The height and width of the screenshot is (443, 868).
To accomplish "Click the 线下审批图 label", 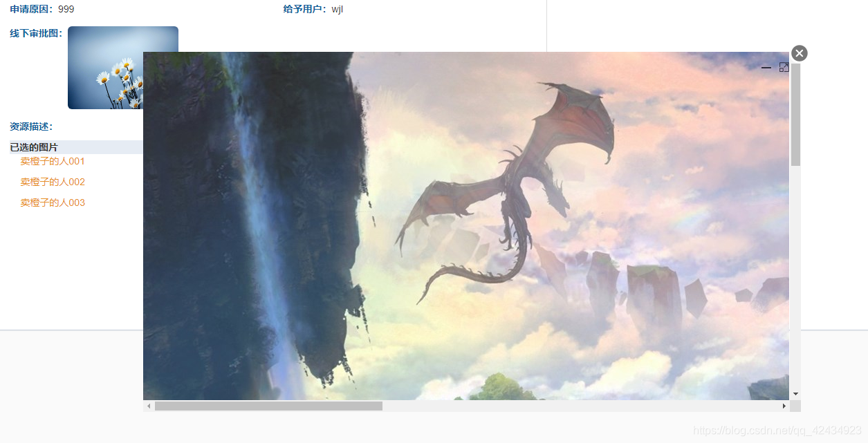I will click(x=36, y=33).
